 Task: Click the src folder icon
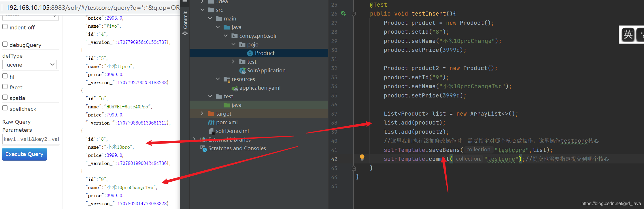pyautogui.click(x=211, y=10)
